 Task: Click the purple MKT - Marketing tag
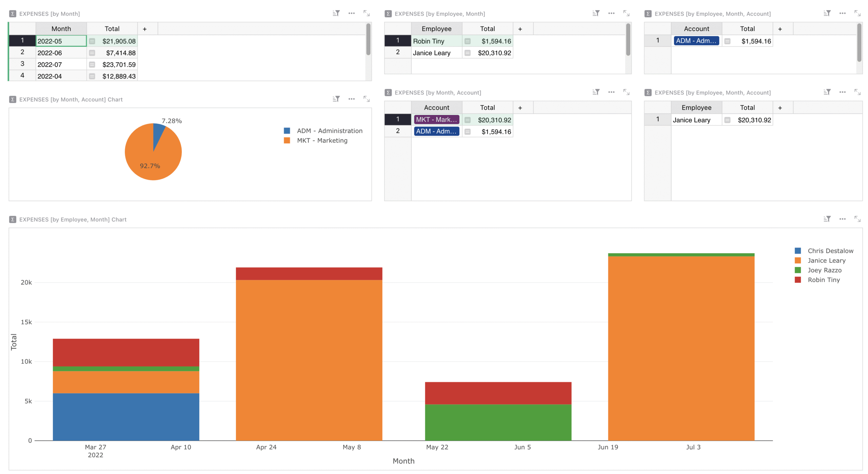tap(437, 120)
